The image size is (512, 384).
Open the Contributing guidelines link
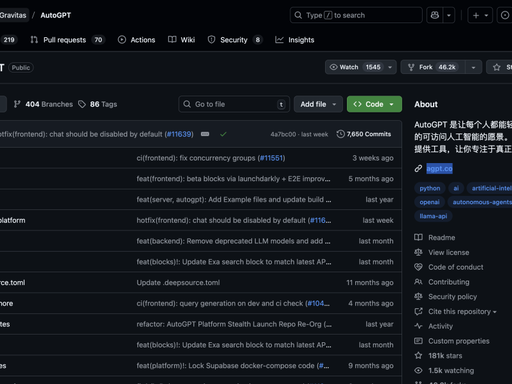tap(449, 282)
